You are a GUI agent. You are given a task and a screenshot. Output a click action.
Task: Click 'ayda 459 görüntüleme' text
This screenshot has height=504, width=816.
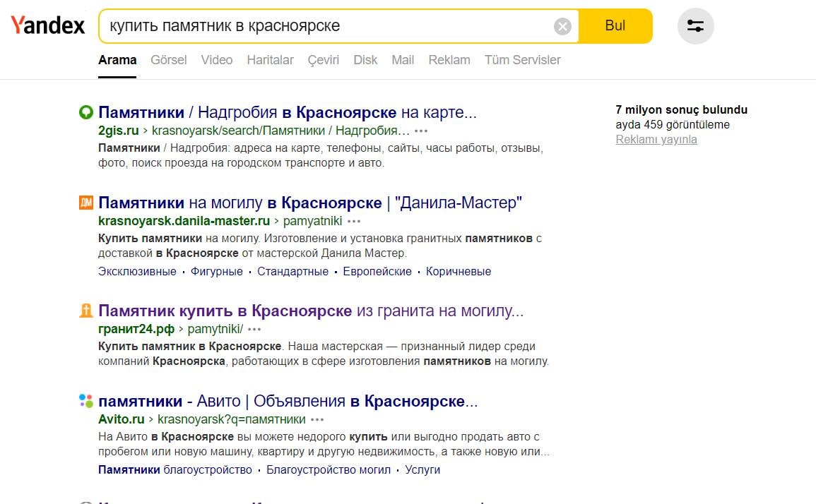click(x=673, y=125)
